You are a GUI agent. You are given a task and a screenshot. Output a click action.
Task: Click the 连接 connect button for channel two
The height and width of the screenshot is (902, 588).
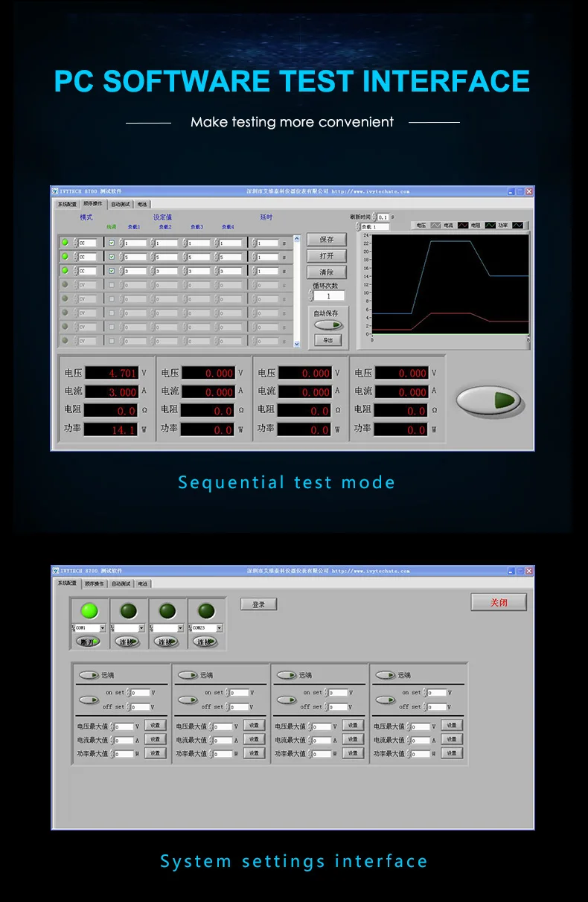coord(127,642)
